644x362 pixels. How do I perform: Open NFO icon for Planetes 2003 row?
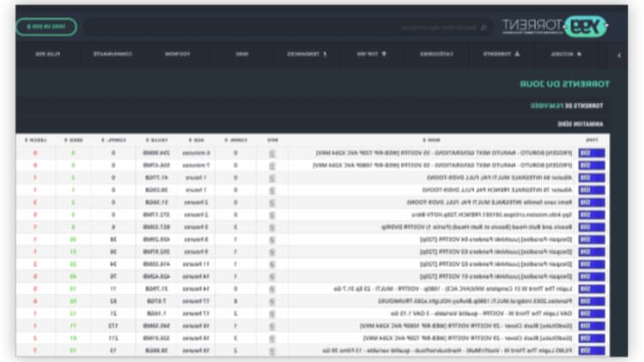pos(271,302)
